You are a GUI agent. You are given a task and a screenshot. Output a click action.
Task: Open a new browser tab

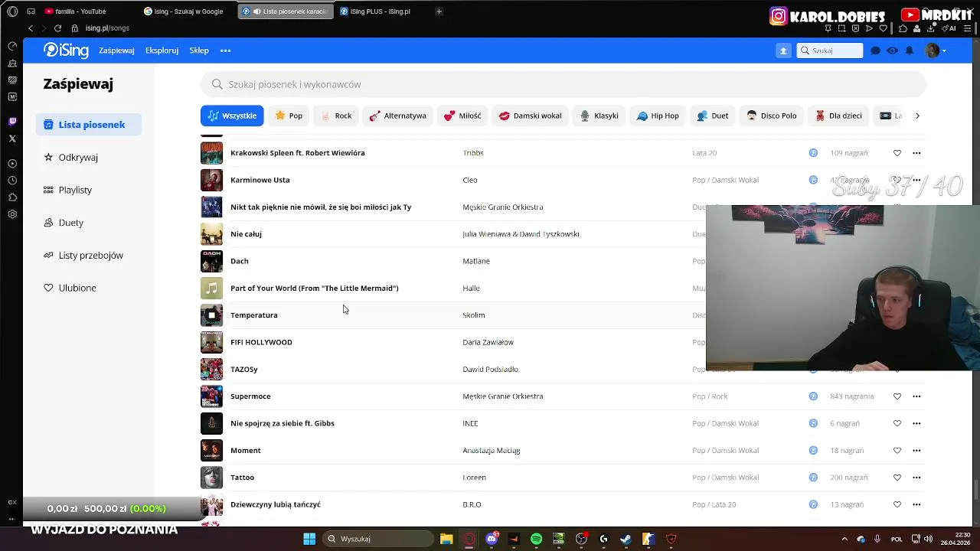pos(439,11)
